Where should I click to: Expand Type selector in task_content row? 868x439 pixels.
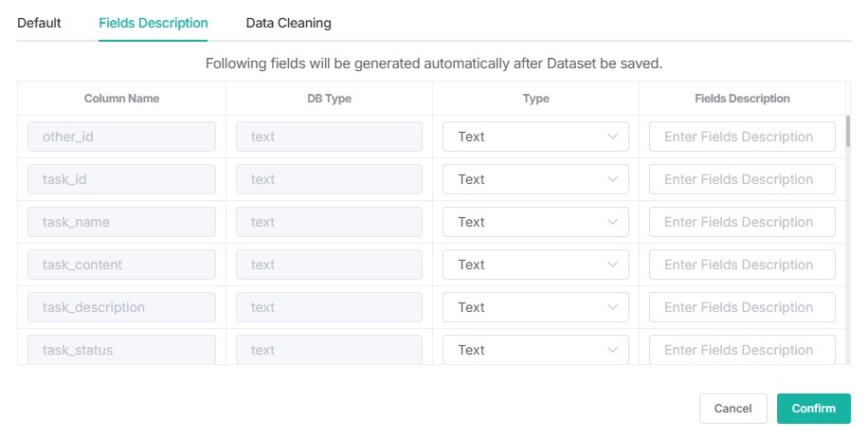[535, 265]
